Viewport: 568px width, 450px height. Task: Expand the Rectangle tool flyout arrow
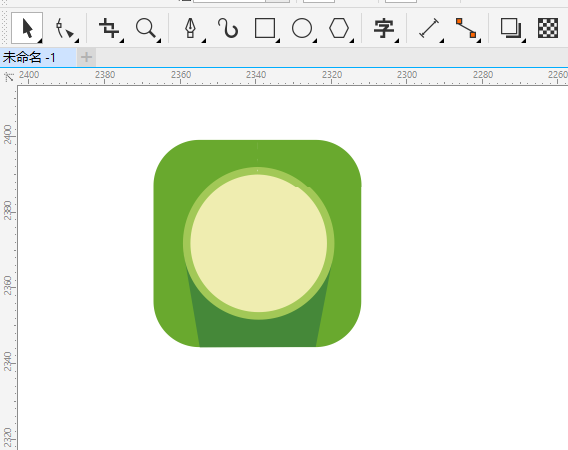(278, 41)
